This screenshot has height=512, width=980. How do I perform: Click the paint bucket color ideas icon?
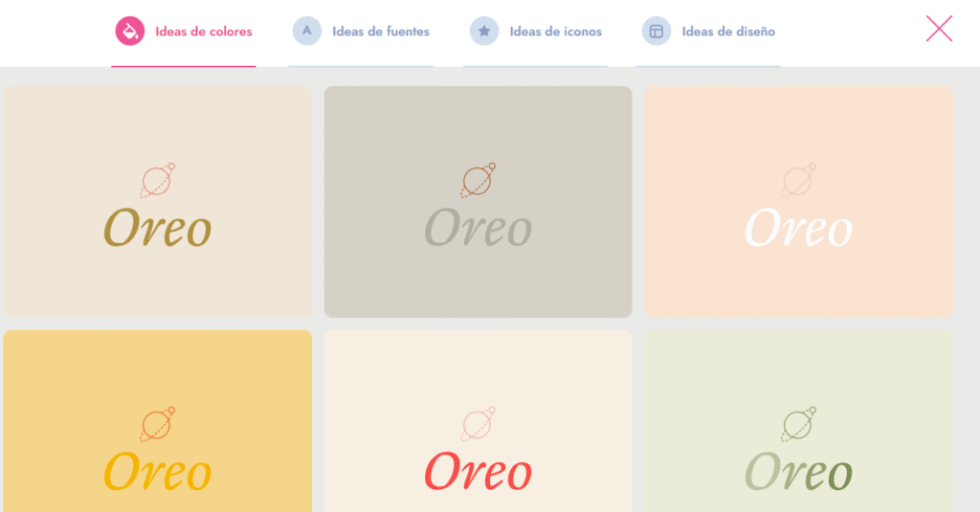coord(130,32)
